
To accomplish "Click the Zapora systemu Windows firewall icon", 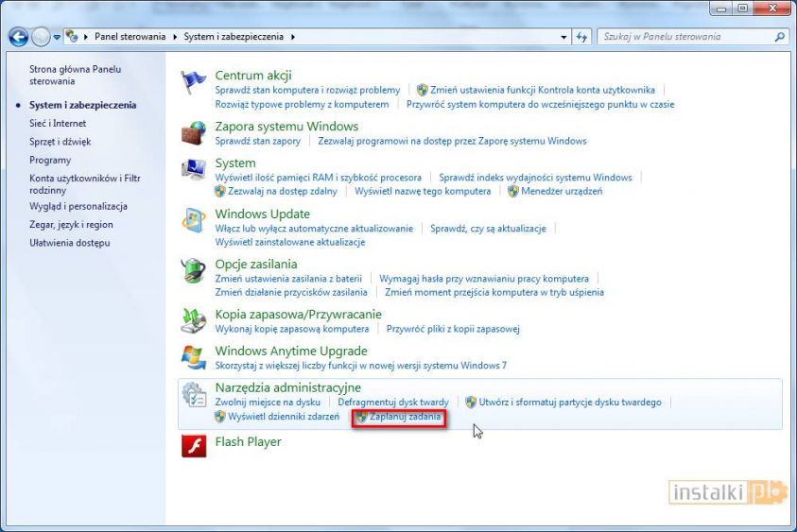I will pos(194,132).
